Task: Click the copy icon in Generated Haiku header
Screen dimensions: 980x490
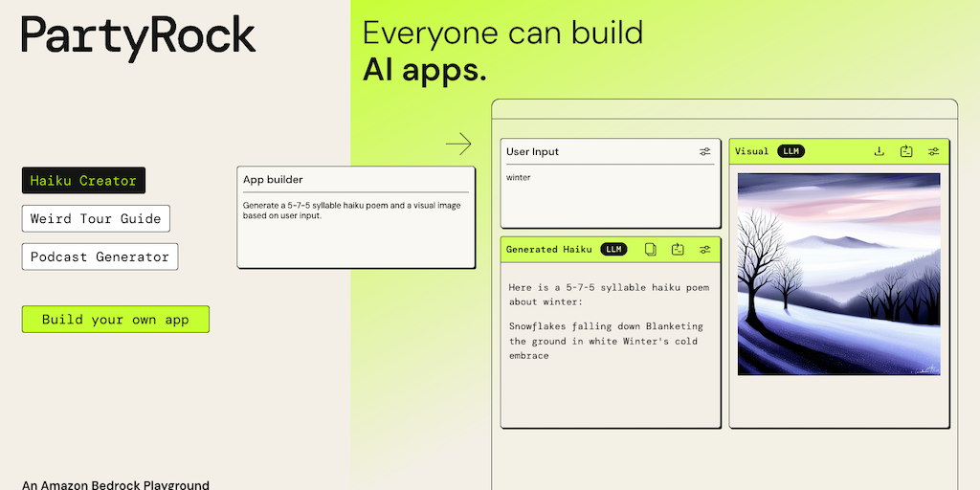Action: 651,250
